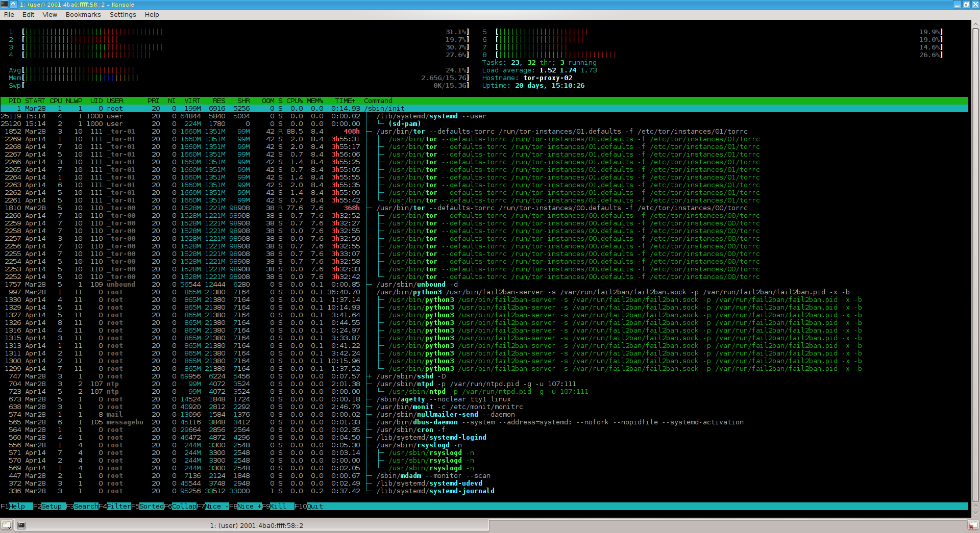Open the File menu
Image resolution: width=980 pixels, height=533 pixels.
click(x=9, y=14)
